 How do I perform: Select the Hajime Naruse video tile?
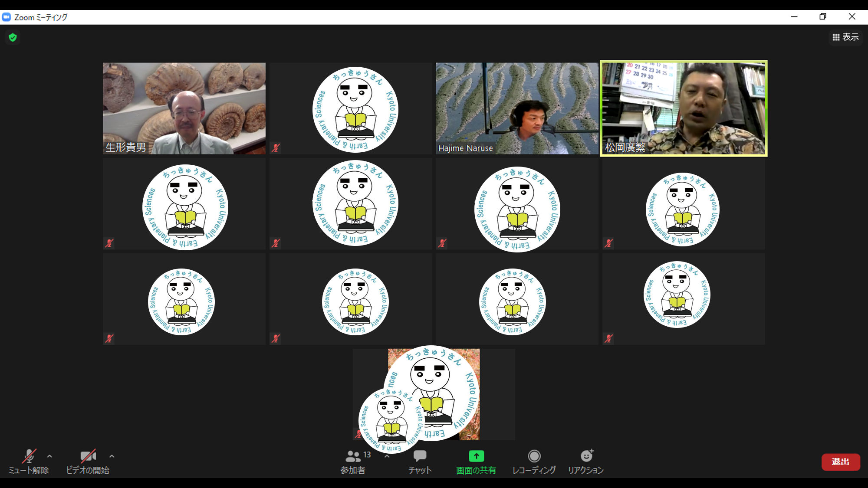click(x=517, y=108)
